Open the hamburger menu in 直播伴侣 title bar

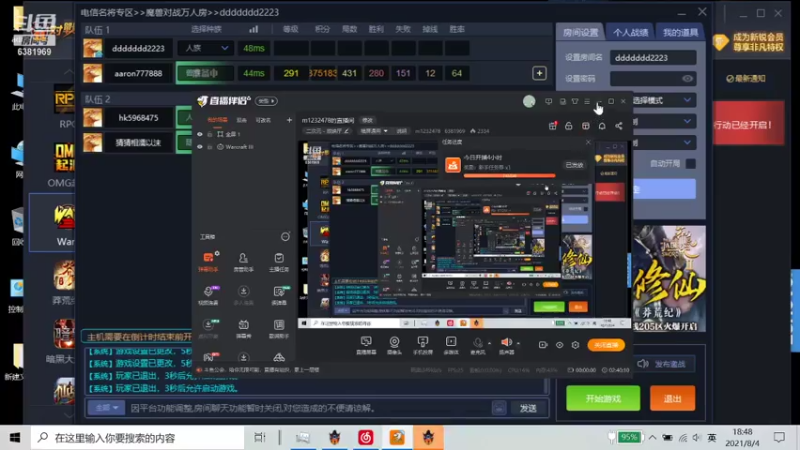pyautogui.click(x=587, y=101)
